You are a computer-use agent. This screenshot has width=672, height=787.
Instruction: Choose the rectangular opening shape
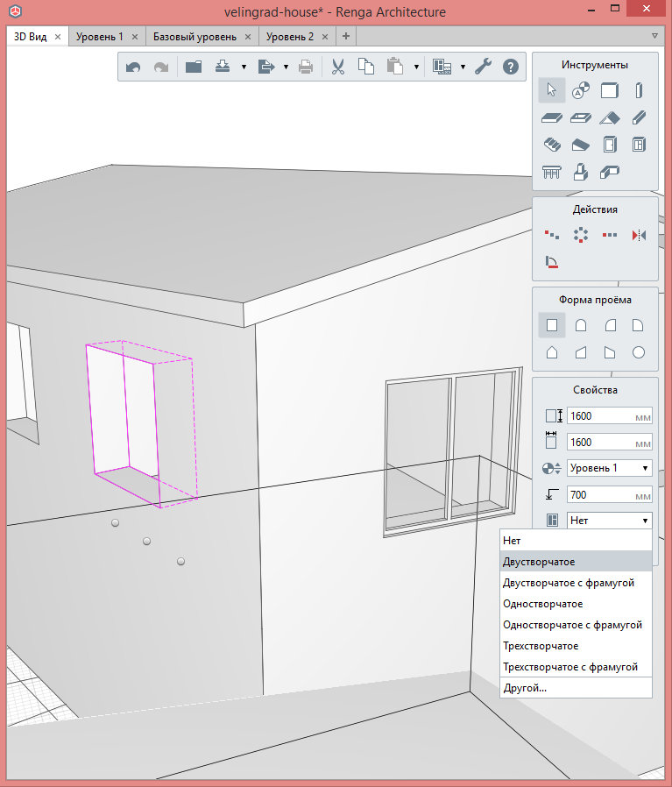point(552,325)
